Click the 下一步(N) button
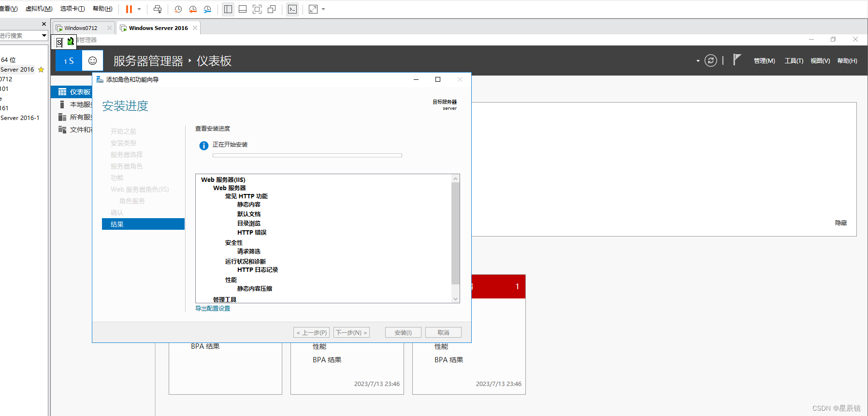868x416 pixels. click(351, 332)
